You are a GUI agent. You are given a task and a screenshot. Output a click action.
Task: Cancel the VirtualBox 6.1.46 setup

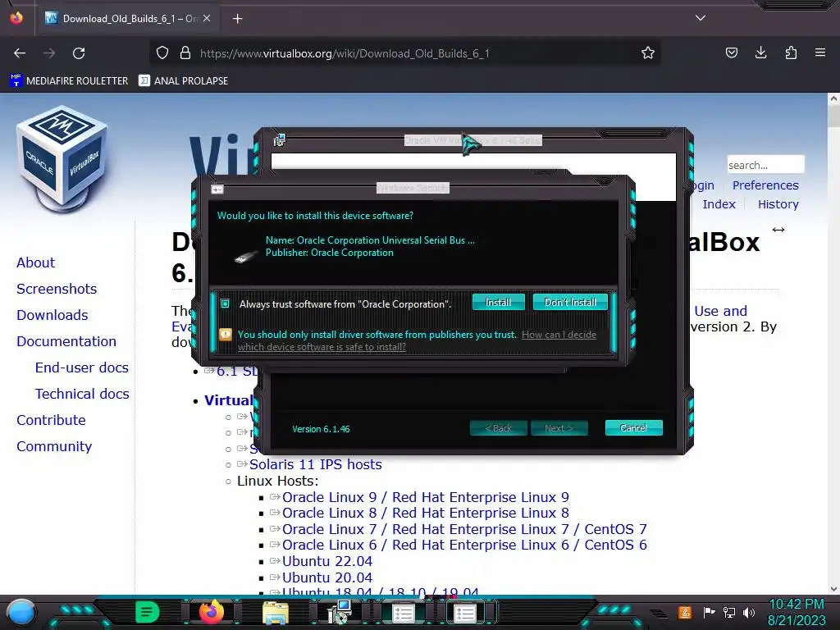[x=634, y=427]
